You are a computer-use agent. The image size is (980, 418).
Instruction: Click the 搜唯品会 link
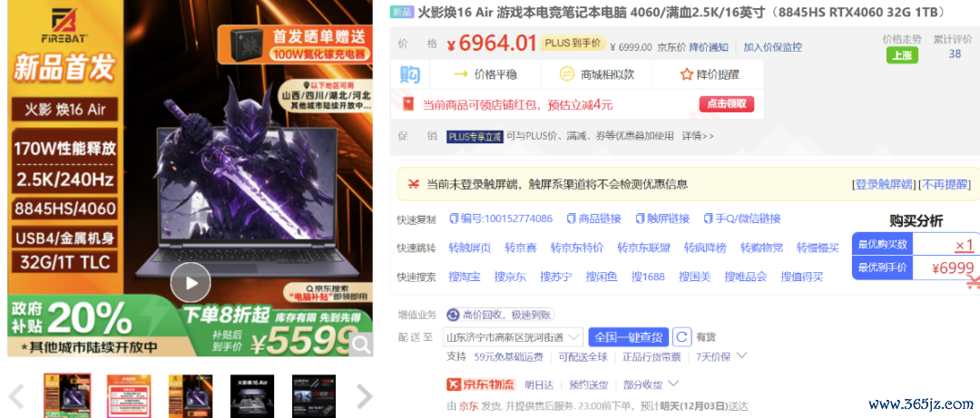[746, 277]
